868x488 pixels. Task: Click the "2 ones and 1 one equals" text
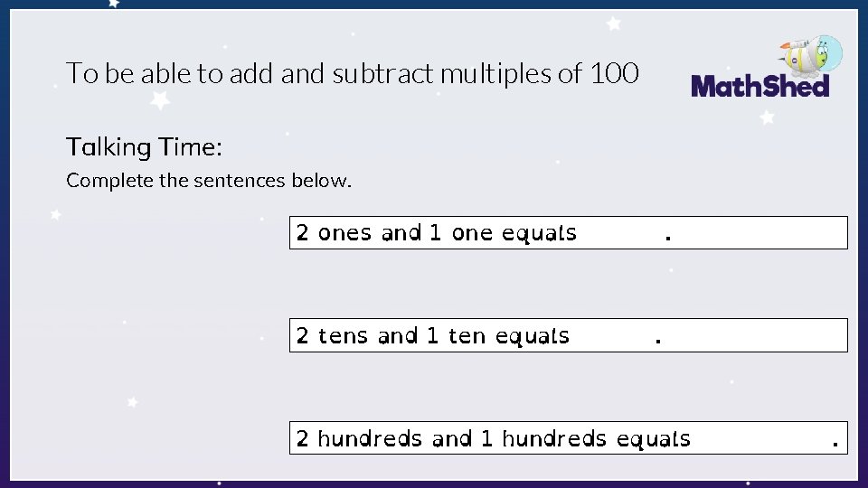tap(436, 233)
